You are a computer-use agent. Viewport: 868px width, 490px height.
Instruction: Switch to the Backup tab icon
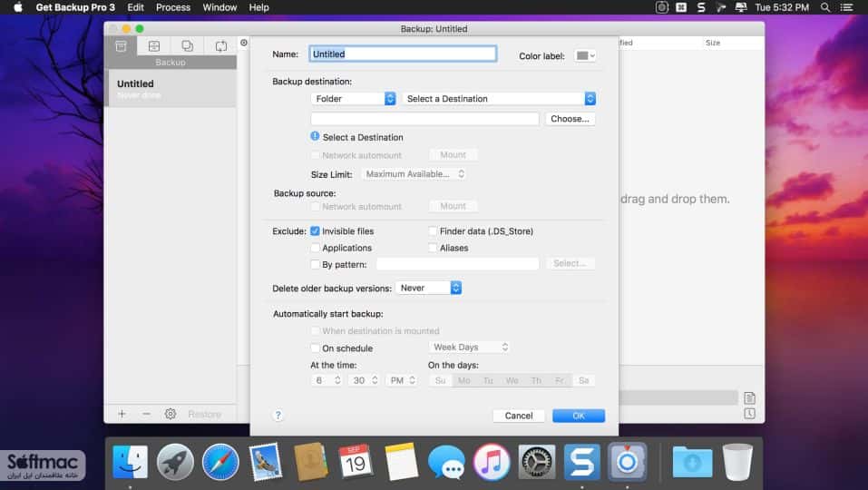(x=121, y=46)
